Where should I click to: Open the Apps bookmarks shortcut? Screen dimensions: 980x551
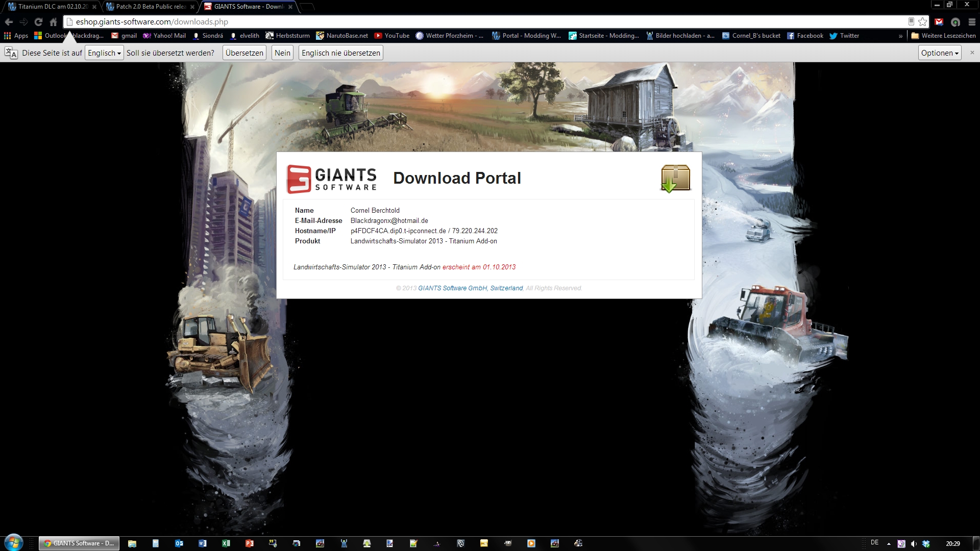coord(16,36)
